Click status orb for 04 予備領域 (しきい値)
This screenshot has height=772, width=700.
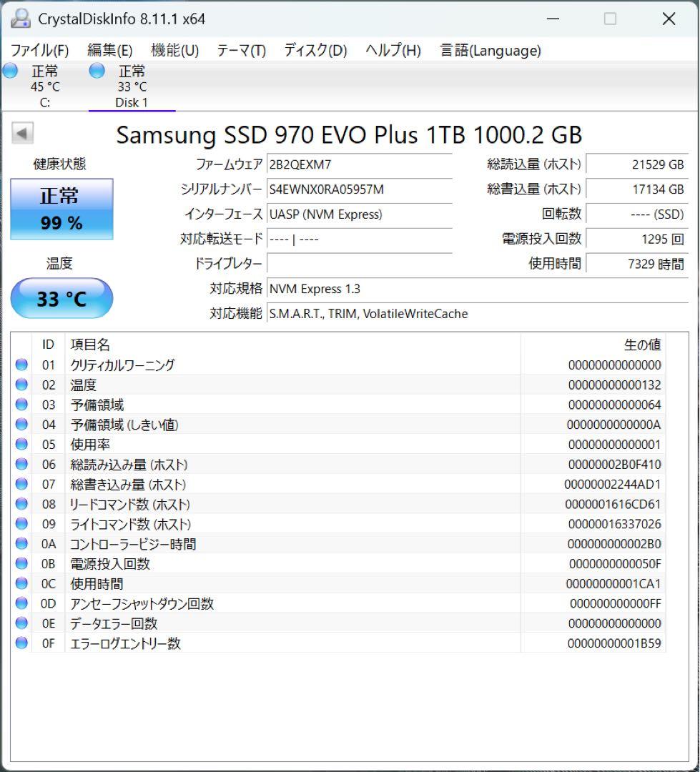tap(21, 424)
